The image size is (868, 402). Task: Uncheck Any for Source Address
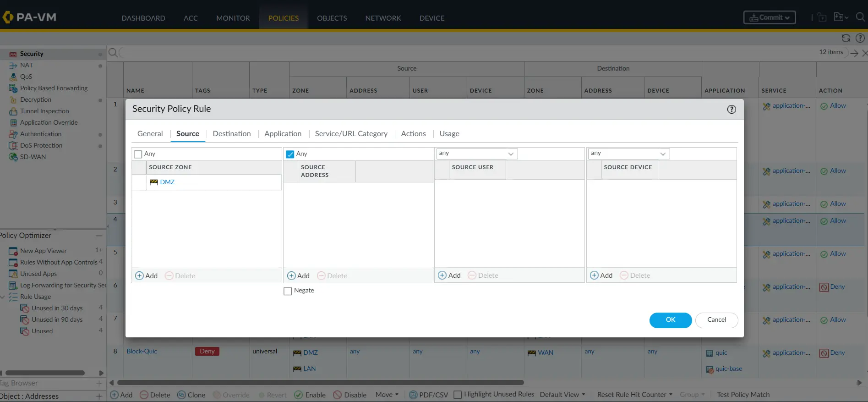(290, 154)
